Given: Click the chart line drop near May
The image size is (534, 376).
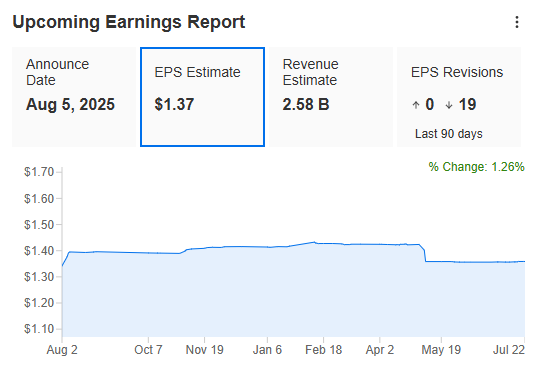Looking at the screenshot, I should tap(424, 254).
